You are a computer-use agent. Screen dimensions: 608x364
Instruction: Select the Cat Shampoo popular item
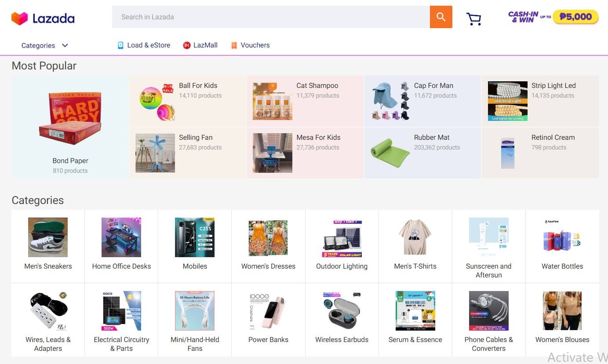click(x=305, y=101)
